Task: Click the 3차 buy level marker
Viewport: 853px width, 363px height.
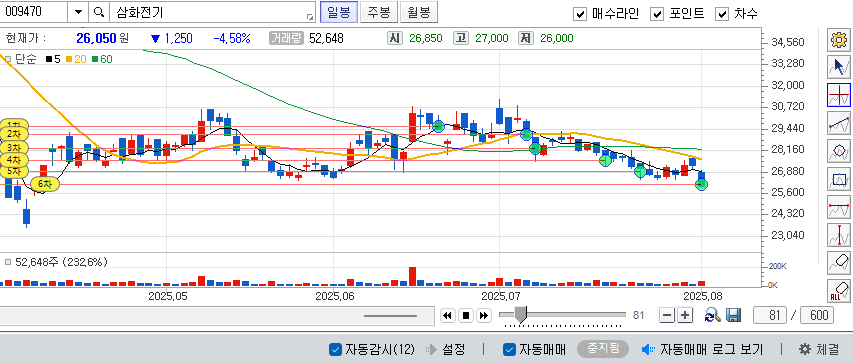Action: click(x=14, y=147)
